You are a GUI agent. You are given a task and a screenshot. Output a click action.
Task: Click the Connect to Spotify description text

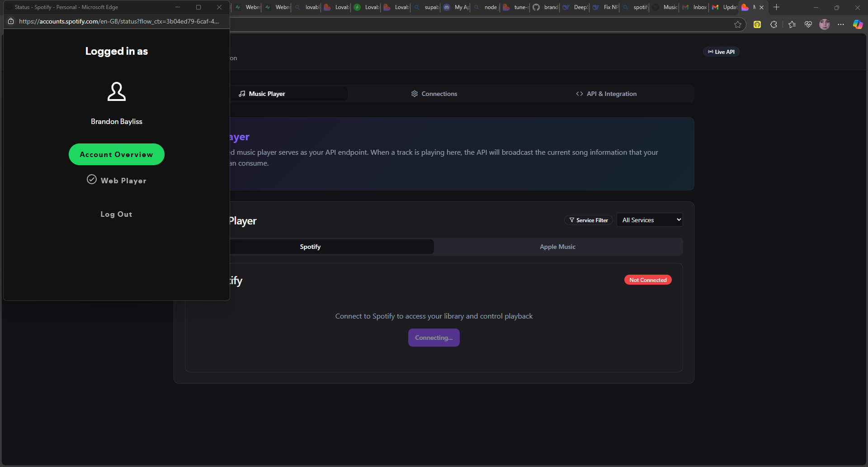click(x=434, y=316)
